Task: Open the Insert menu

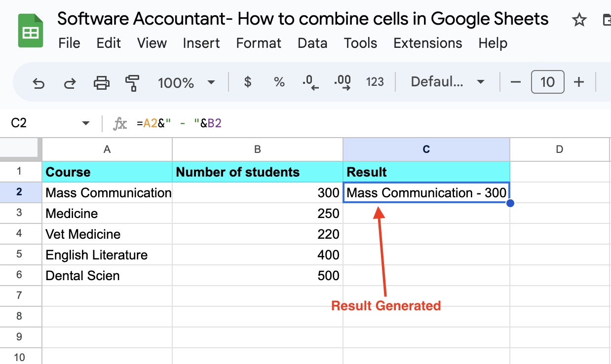Action: [x=201, y=43]
